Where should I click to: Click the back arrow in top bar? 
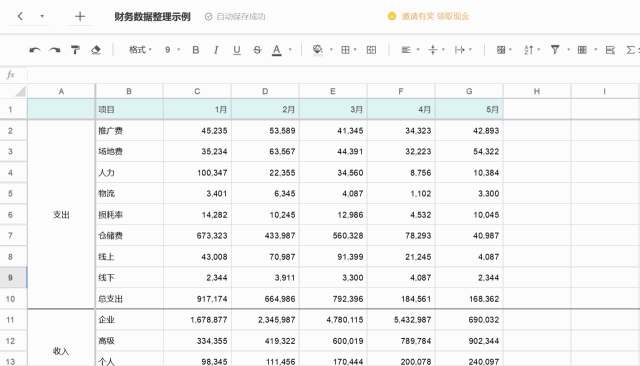[x=20, y=16]
